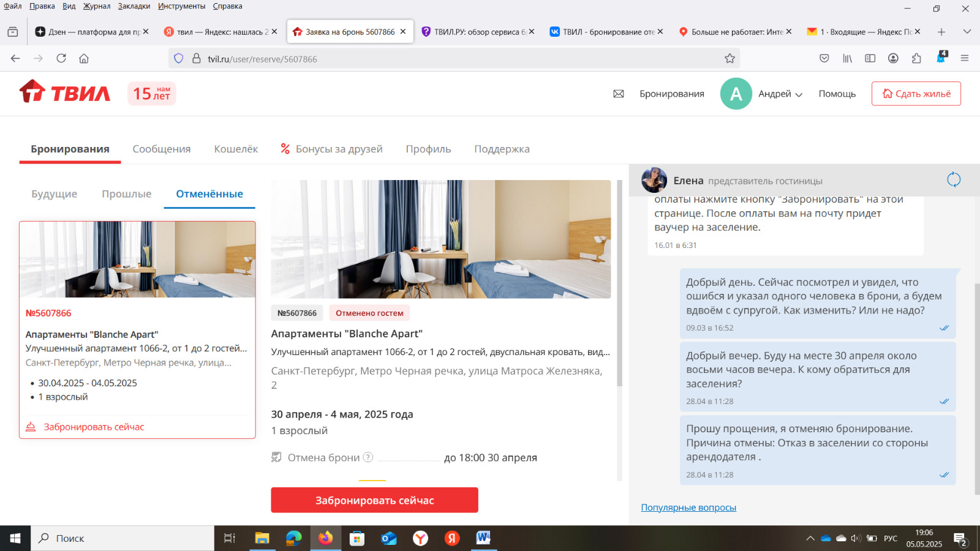The width and height of the screenshot is (980, 551).
Task: Open messages via envelope icon in header
Action: 619,94
